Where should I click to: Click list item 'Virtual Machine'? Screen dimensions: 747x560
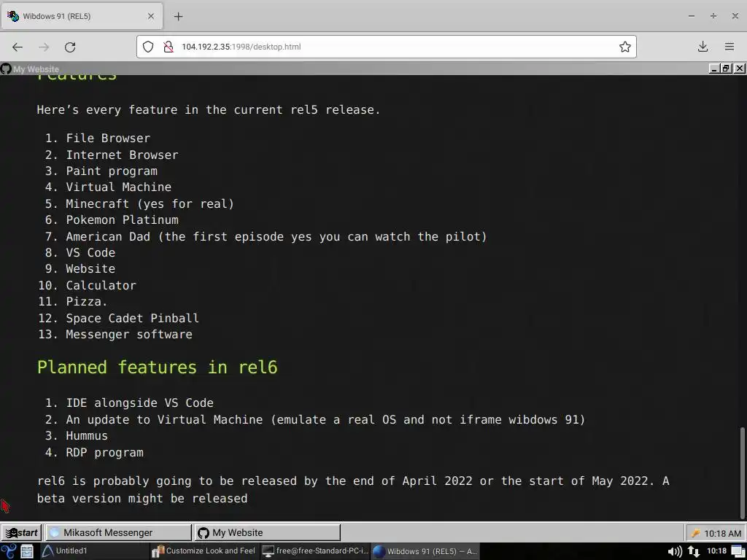pyautogui.click(x=119, y=187)
